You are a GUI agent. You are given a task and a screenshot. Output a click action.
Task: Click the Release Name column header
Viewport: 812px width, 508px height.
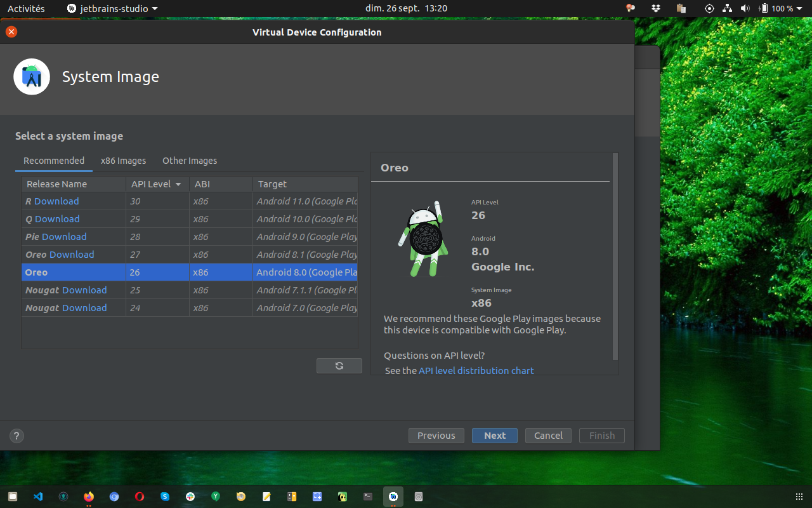(74, 184)
